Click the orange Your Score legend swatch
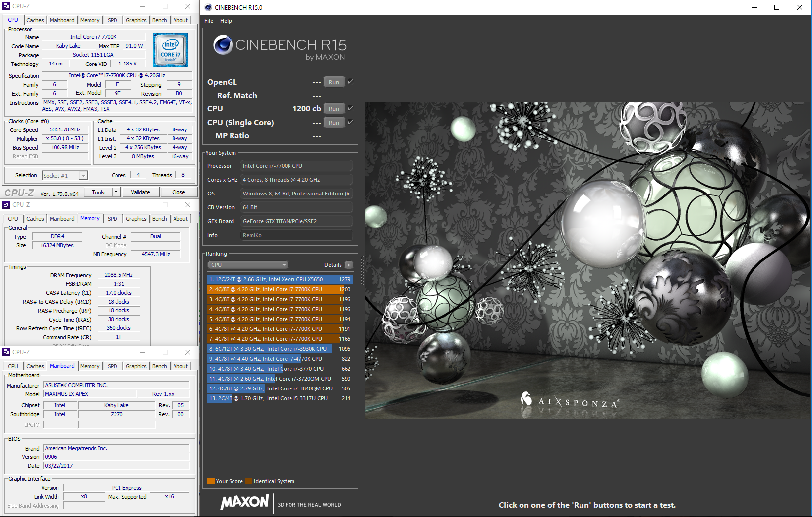The image size is (812, 517). click(x=211, y=481)
